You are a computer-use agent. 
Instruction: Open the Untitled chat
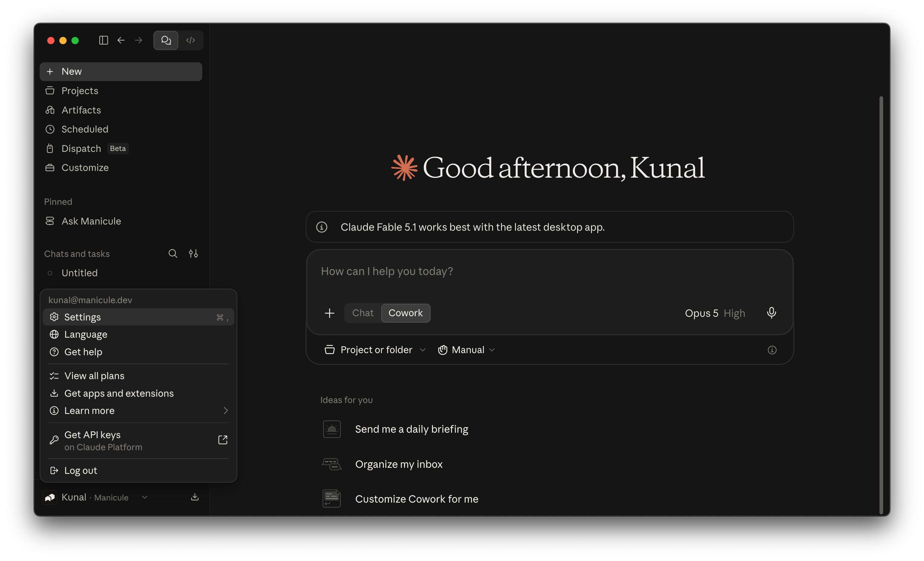(121, 273)
